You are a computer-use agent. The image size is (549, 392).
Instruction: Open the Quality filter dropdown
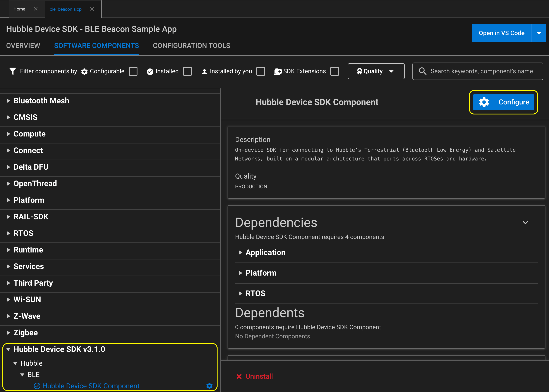point(376,71)
